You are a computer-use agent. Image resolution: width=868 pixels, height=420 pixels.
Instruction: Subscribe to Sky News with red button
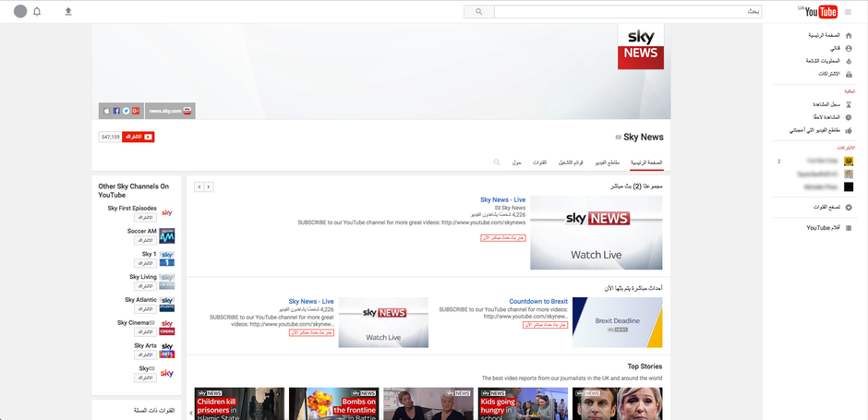point(139,137)
